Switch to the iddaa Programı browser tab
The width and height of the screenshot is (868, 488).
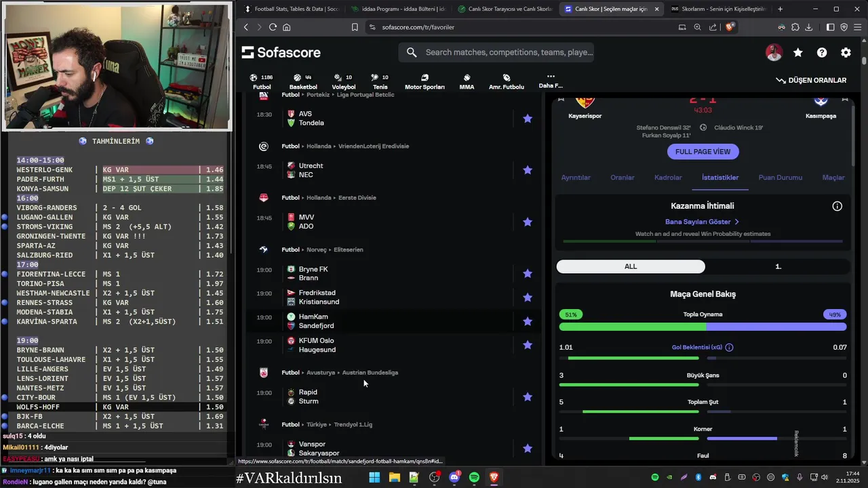[x=399, y=9]
